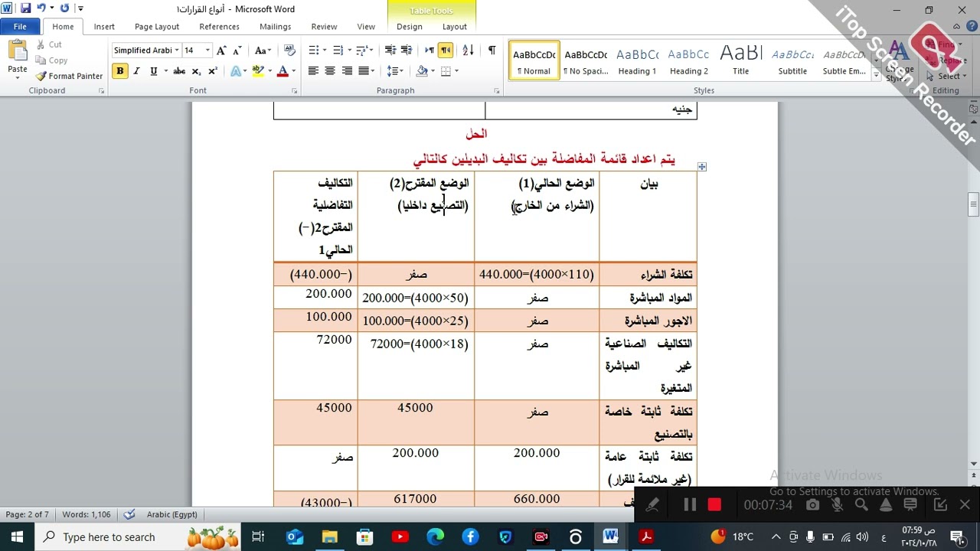Open Microsoft Edge from the taskbar
The height and width of the screenshot is (551, 980).
(435, 537)
